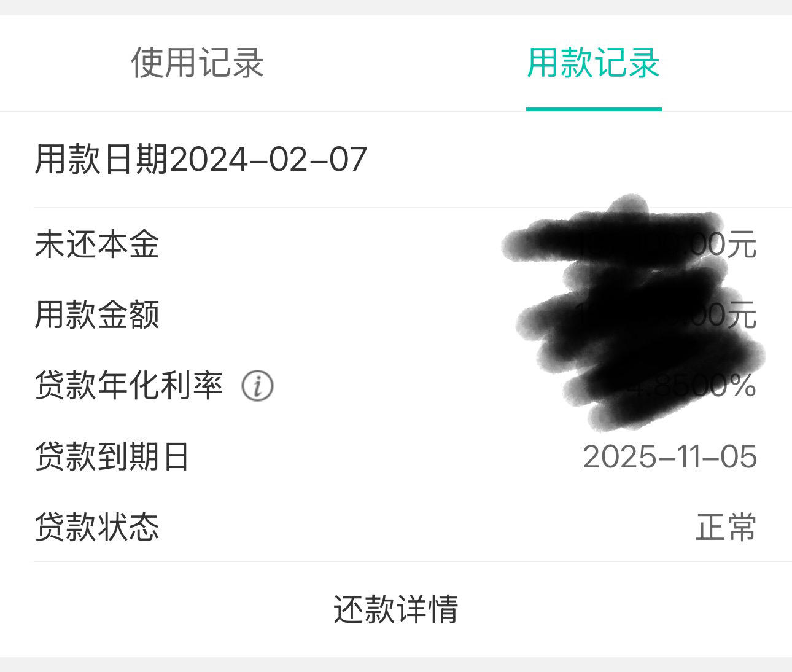Viewport: 792px width, 672px height.
Task: Open 还款详情 repayment details
Action: tap(396, 609)
